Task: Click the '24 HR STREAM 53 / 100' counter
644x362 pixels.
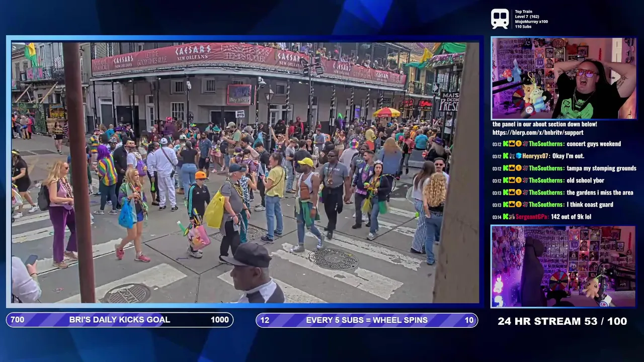Action: pos(562,321)
